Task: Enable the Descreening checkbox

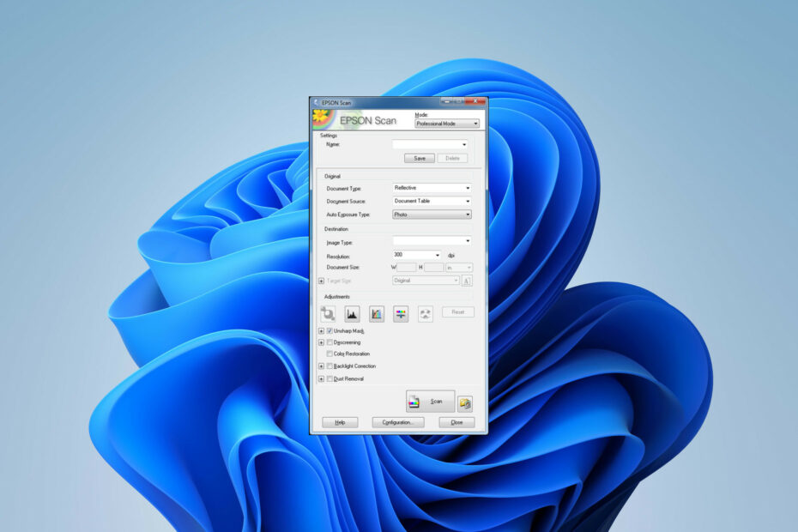Action: coord(329,342)
